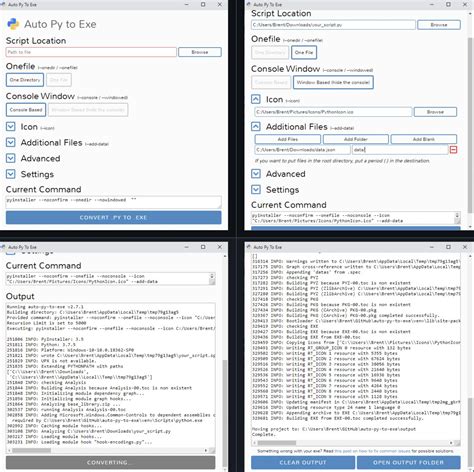Viewport: 474px width, 472px height.
Task: Maximize the bottom-left Auto Py To Exe window
Action: 203,247
